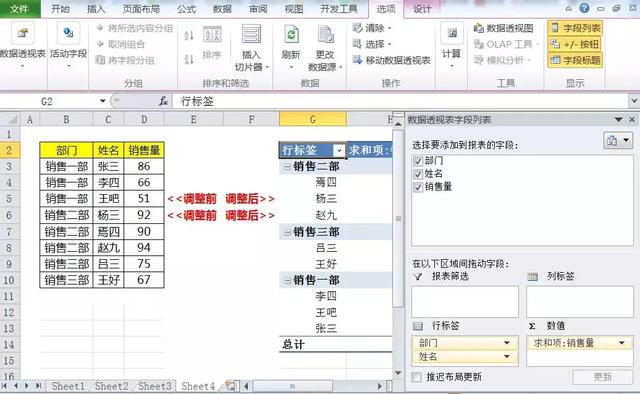Image resolution: width=640 pixels, height=394 pixels.
Task: Toggle the +/- 按钮 buttons display
Action: pos(575,44)
